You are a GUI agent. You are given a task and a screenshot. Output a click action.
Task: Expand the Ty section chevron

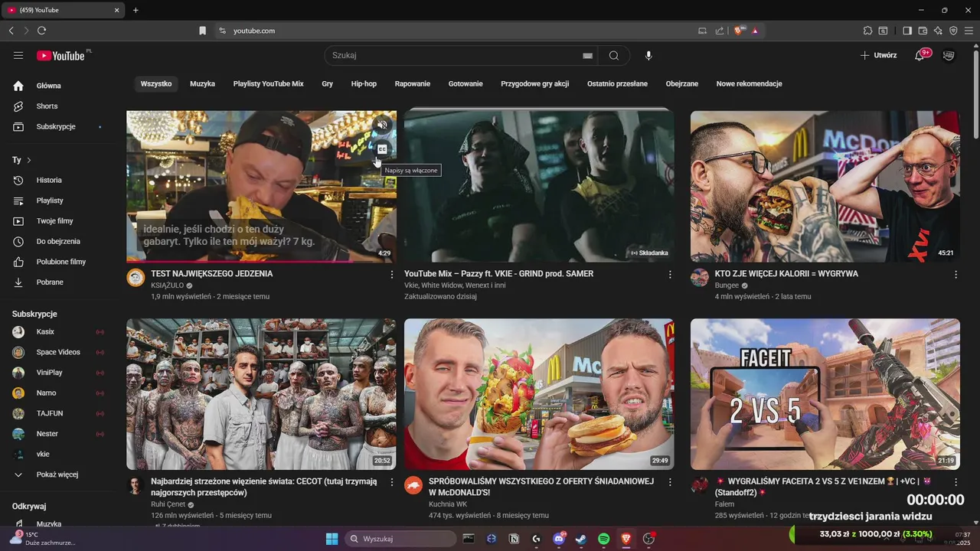pyautogui.click(x=29, y=160)
